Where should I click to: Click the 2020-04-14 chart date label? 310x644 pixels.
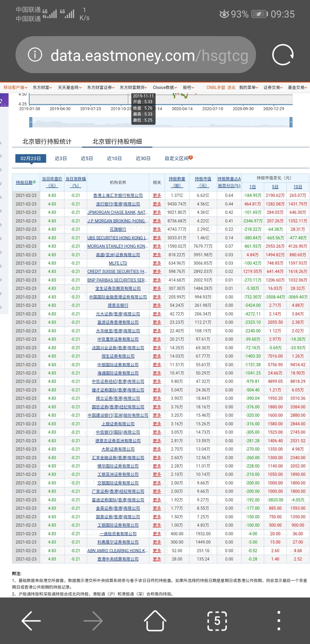click(182, 109)
